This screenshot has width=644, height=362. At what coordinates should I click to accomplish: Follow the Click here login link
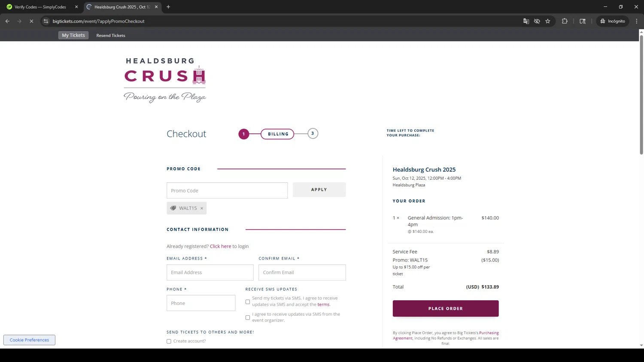[x=220, y=246]
